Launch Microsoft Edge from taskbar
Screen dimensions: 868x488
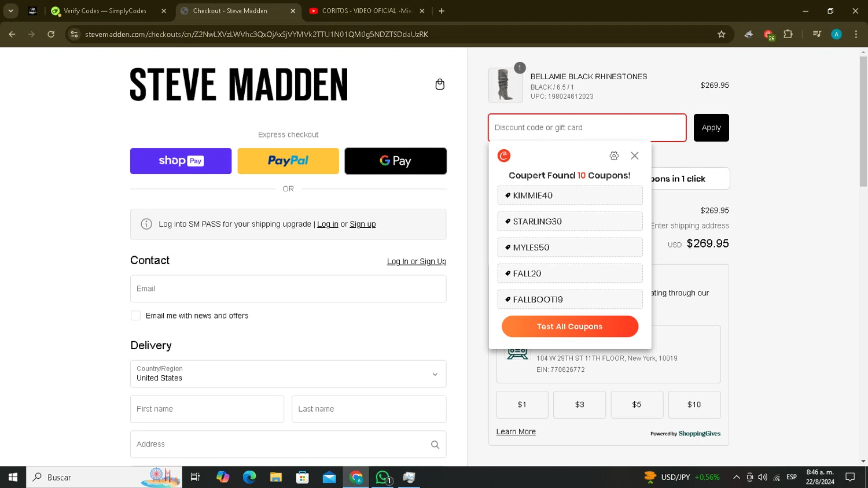(x=249, y=477)
